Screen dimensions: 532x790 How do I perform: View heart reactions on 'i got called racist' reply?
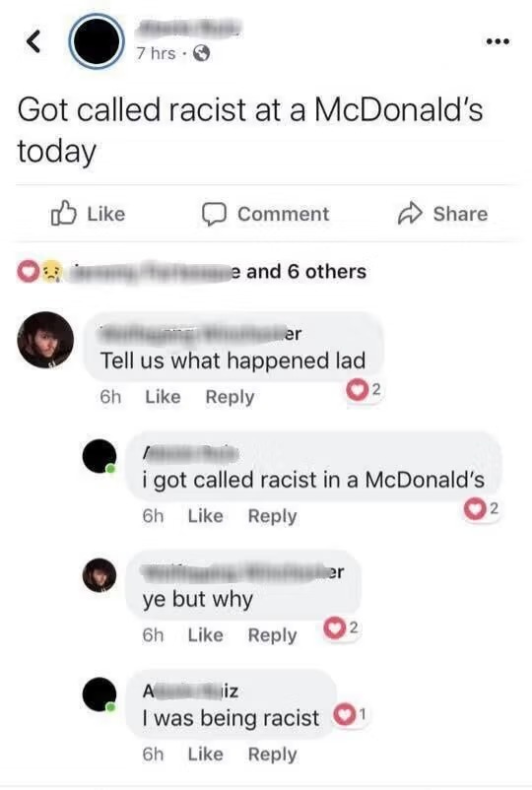tap(481, 509)
